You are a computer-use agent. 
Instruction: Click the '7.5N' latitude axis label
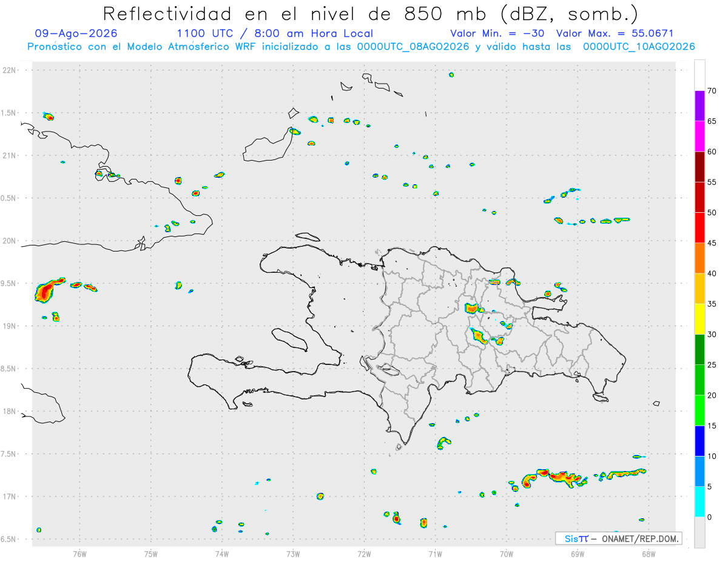pyautogui.click(x=9, y=454)
